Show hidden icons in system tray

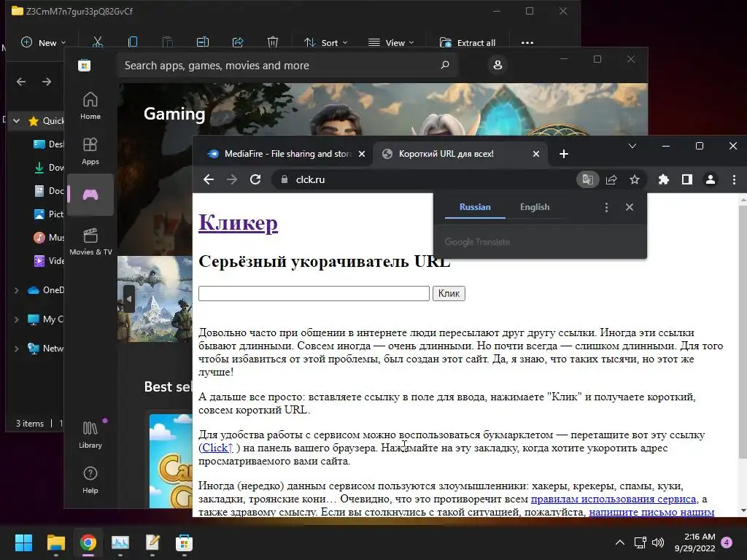pos(619,542)
